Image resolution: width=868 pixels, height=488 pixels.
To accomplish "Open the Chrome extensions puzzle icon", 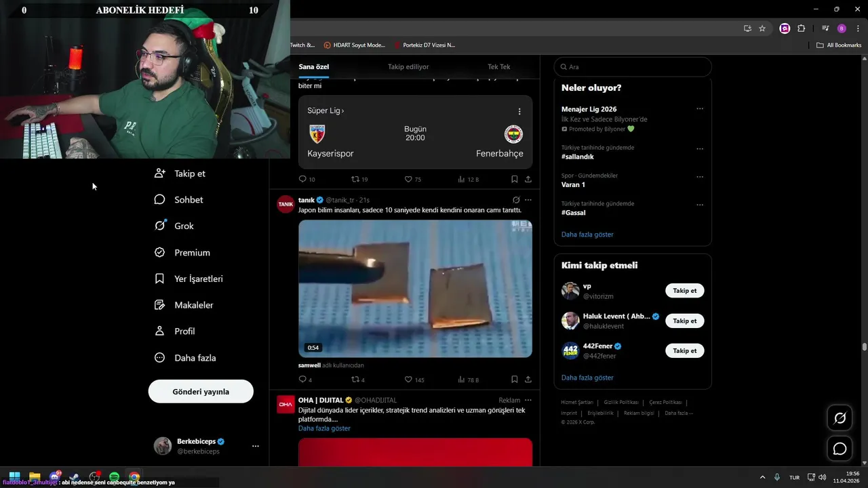I will click(x=802, y=28).
